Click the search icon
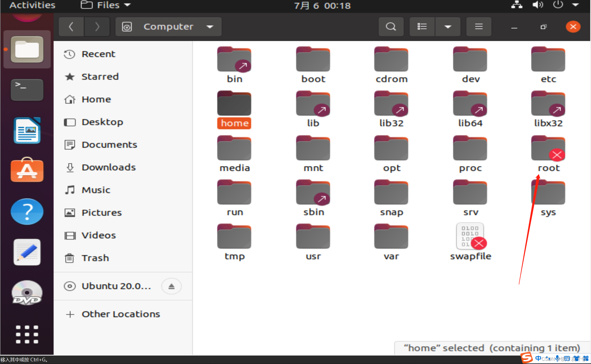This screenshot has width=591, height=364. [390, 27]
